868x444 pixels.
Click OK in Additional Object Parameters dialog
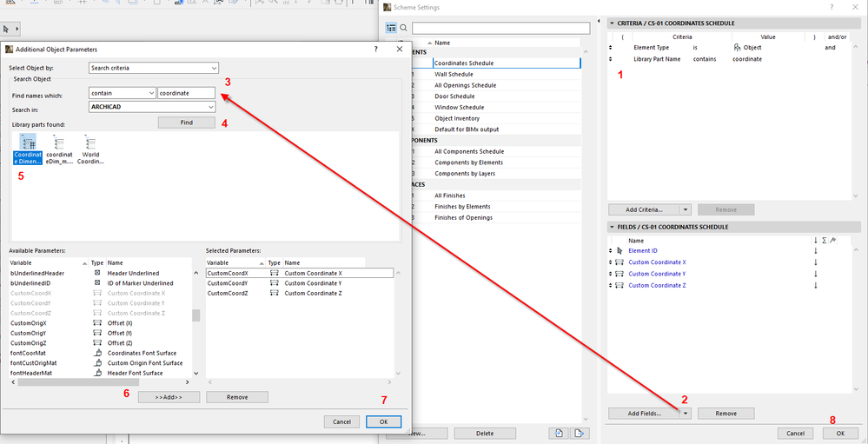384,422
